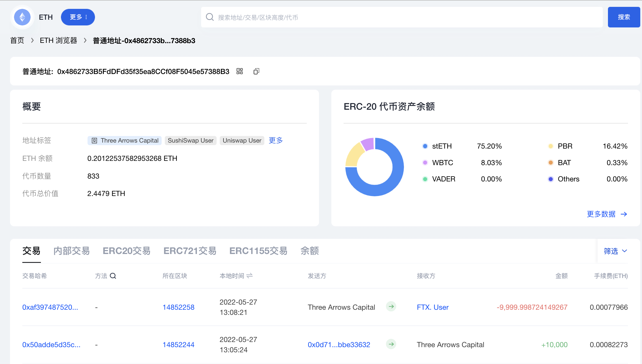The height and width of the screenshot is (364, 642).
Task: Click the BAT orange legend dot
Action: tap(551, 163)
